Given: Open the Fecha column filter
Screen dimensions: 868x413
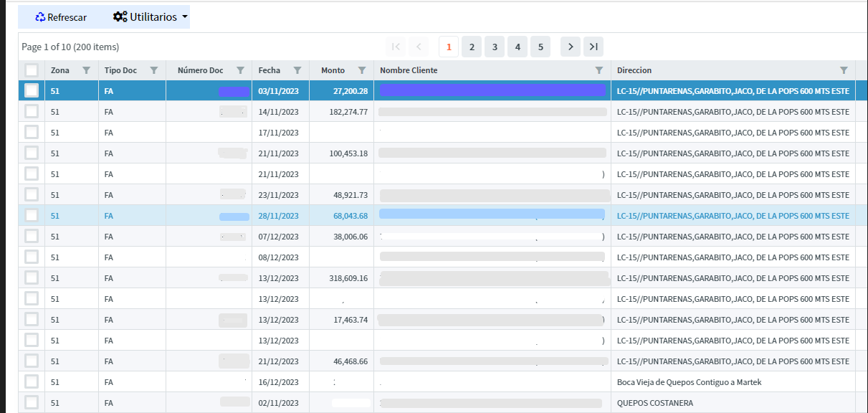Looking at the screenshot, I should [297, 70].
